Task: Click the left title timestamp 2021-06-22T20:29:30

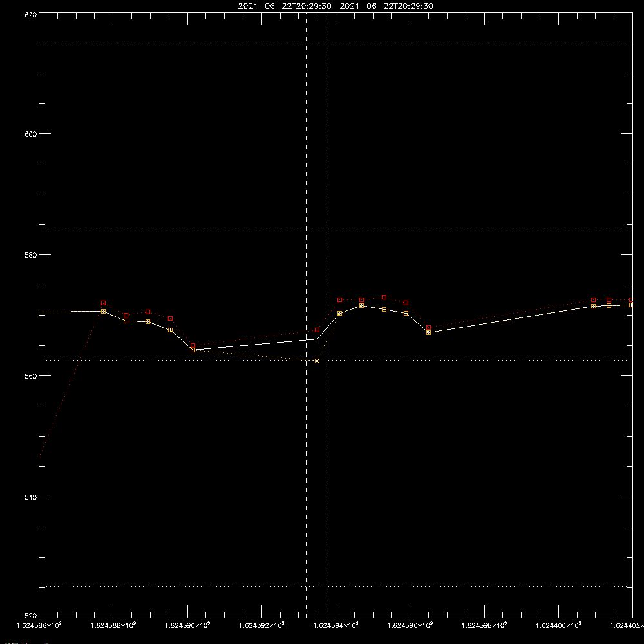Action: [285, 6]
